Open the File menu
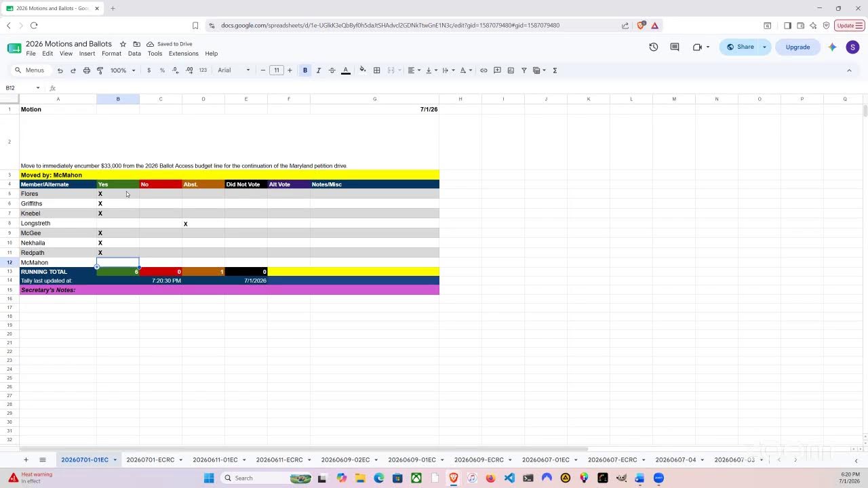 point(31,54)
